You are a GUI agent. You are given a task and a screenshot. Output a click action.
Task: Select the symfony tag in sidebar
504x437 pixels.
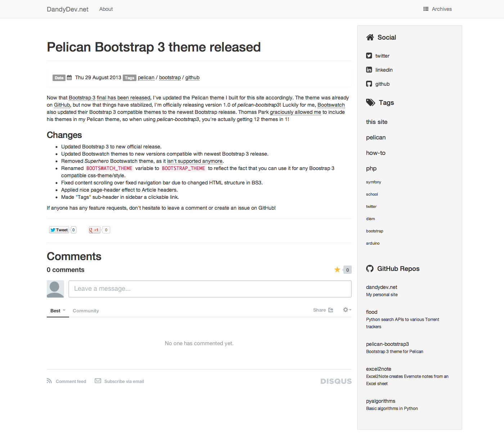(x=373, y=182)
